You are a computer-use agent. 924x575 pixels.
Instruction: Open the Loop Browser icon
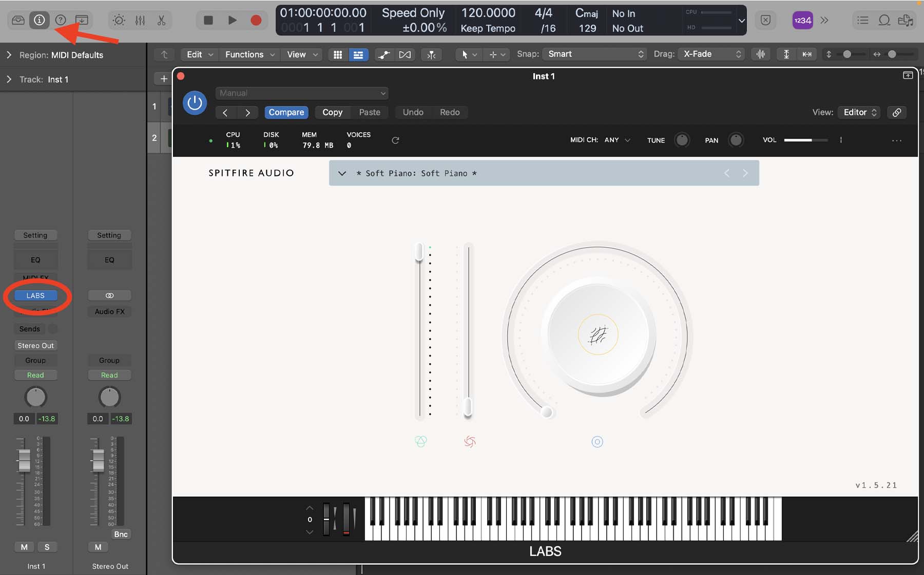click(x=884, y=20)
